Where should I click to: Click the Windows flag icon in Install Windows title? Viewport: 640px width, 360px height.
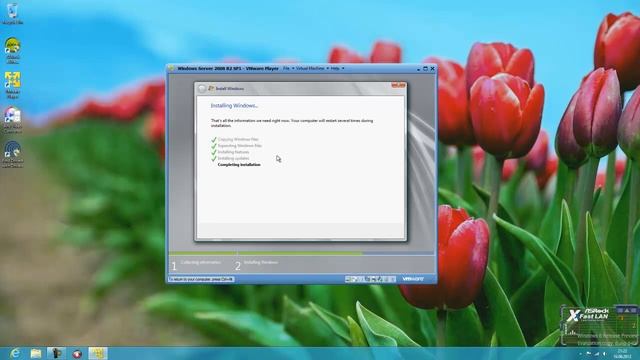[211, 88]
